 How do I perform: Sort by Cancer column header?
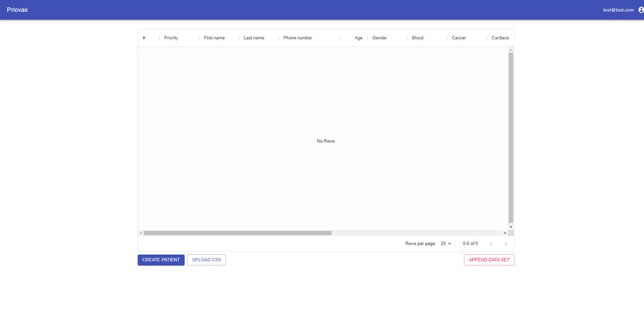click(x=459, y=38)
